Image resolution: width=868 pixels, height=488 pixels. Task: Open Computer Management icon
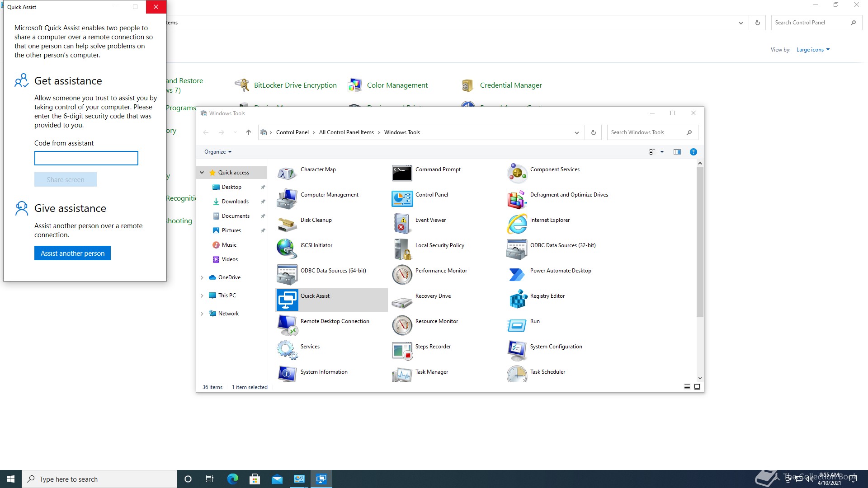[x=287, y=198]
